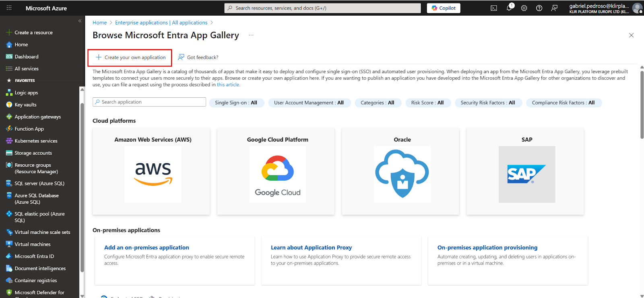Open 'this article' link
644x298 pixels.
pos(228,85)
